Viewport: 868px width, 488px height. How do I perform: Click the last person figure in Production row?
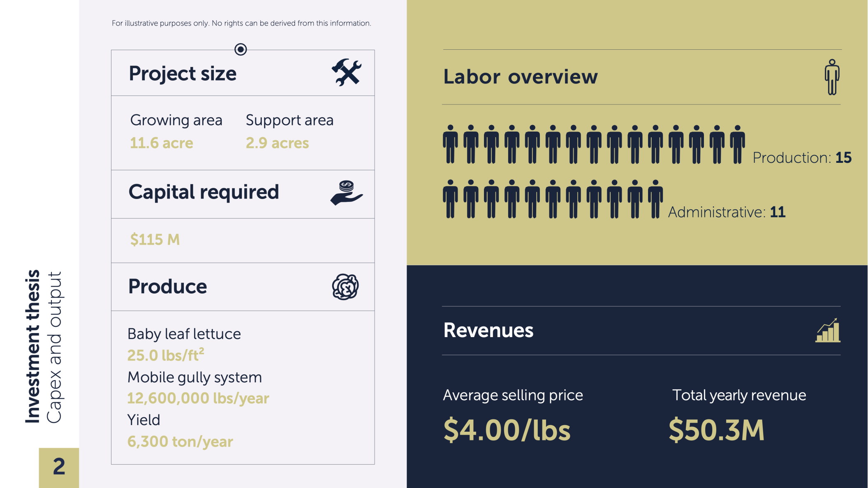coord(738,144)
